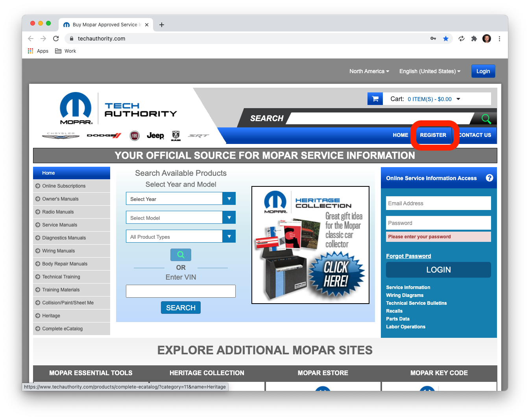
Task: Click the Fiat brand logo
Action: (135, 136)
